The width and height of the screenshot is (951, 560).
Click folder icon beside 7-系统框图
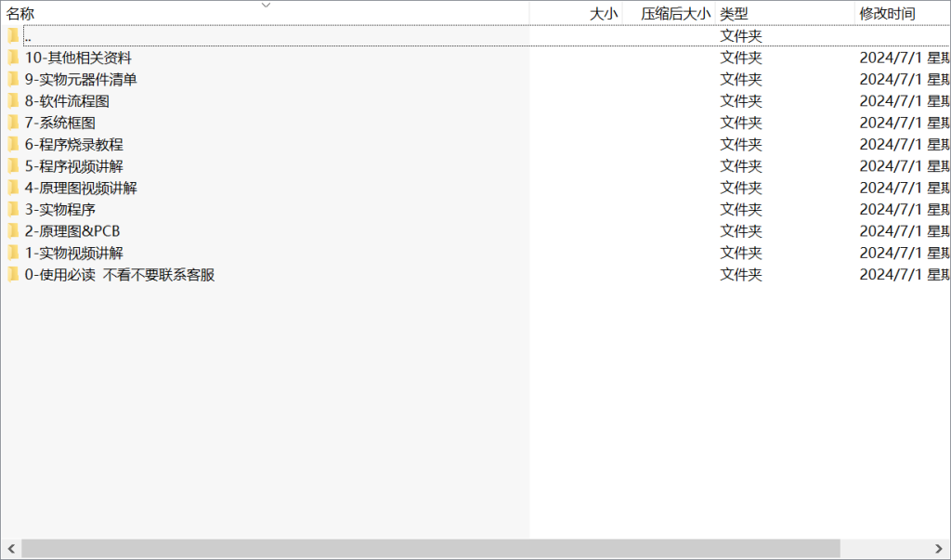tap(13, 123)
